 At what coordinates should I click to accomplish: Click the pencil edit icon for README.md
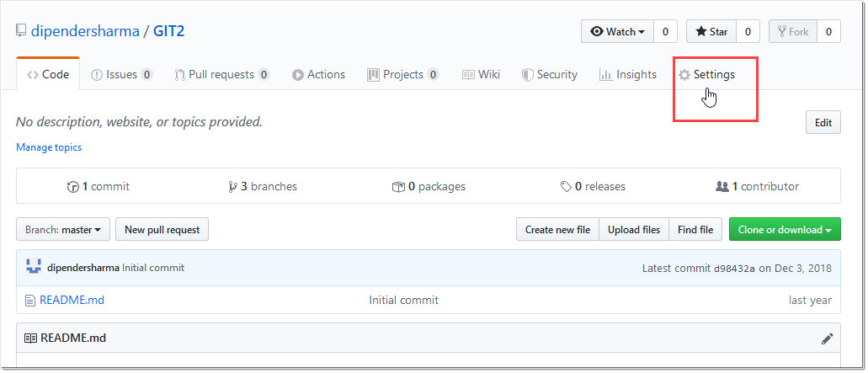(x=827, y=338)
